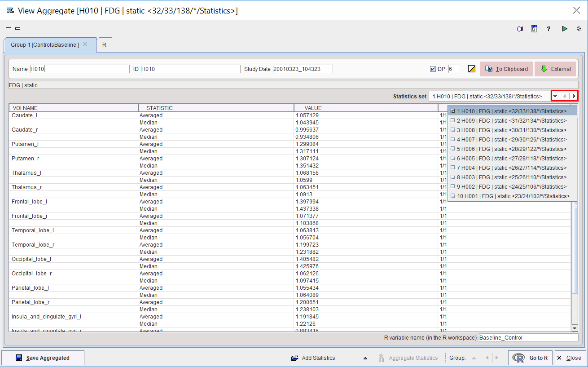Click the Statistics set combo box field
Screen dimensions: 588x367
tap(490, 96)
